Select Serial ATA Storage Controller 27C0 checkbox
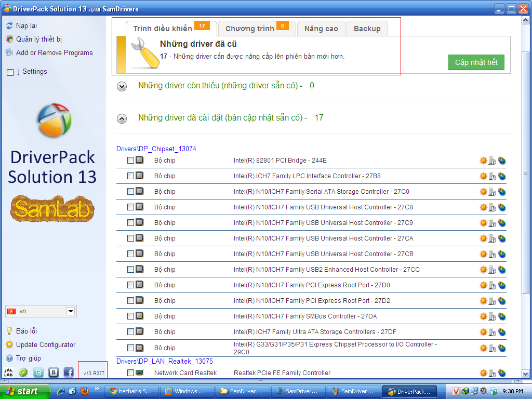This screenshot has height=399, width=532. [x=130, y=191]
